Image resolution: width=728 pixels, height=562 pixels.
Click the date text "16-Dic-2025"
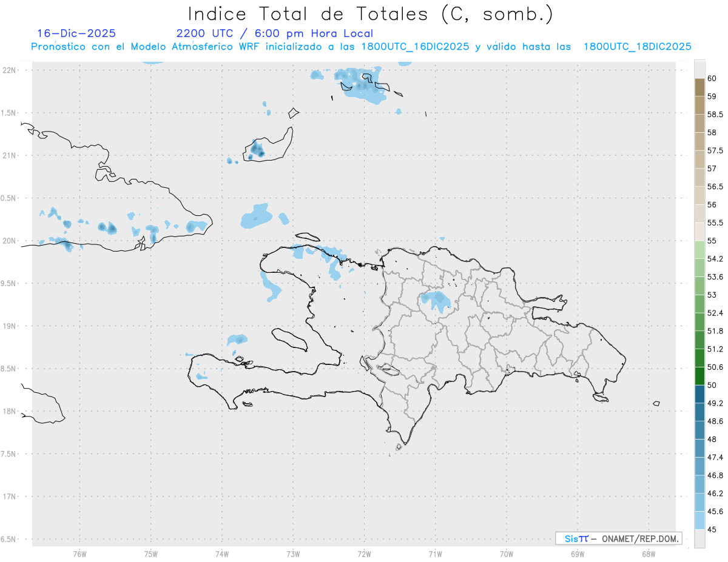pyautogui.click(x=76, y=33)
